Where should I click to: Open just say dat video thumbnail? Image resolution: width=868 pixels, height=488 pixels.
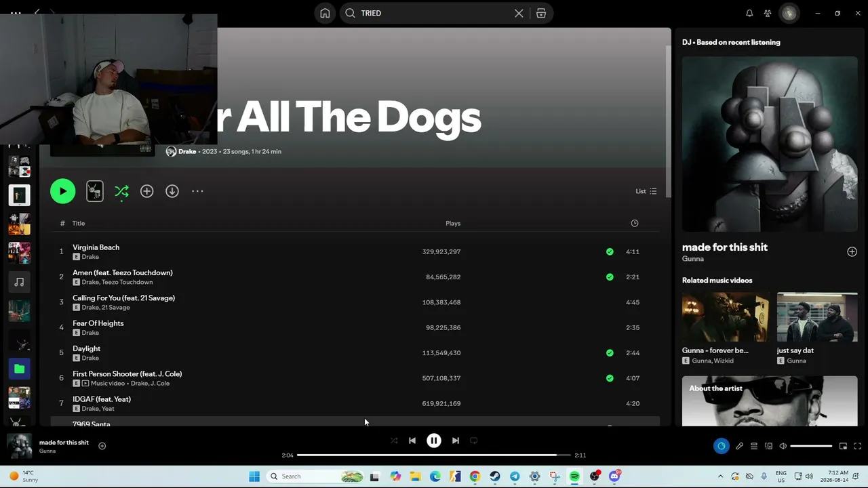coord(817,317)
